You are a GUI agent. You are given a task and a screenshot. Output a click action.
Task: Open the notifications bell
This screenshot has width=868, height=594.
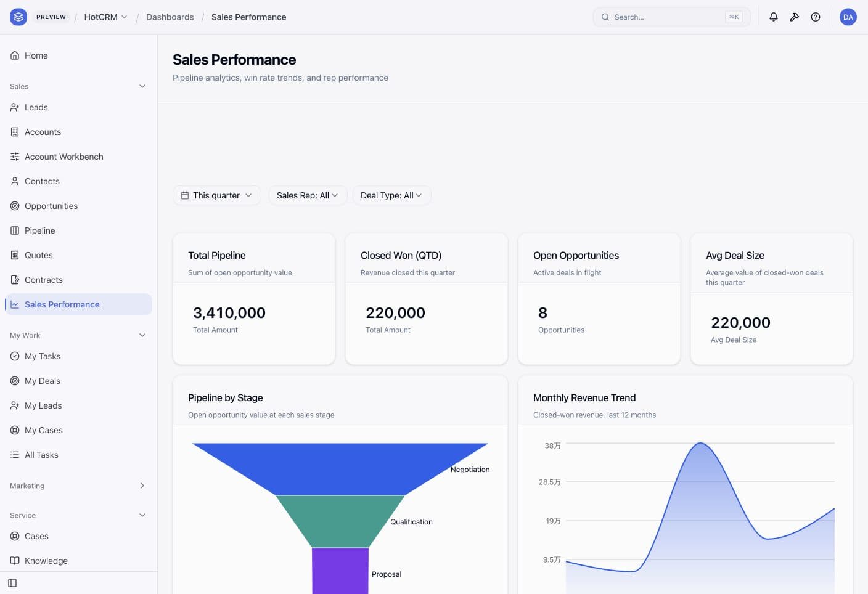pyautogui.click(x=773, y=17)
